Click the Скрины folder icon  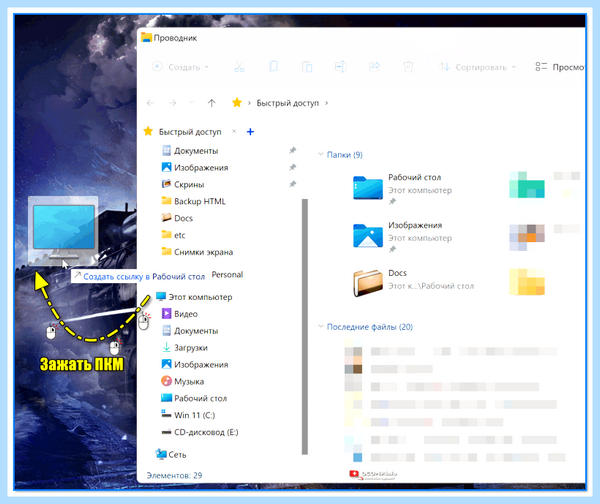166,184
